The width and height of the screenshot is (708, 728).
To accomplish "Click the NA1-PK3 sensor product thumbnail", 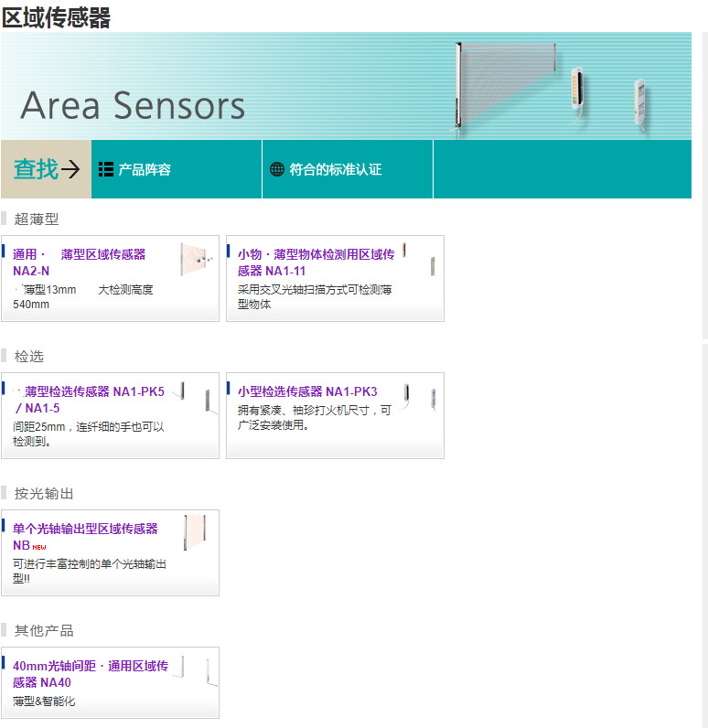I will click(419, 397).
